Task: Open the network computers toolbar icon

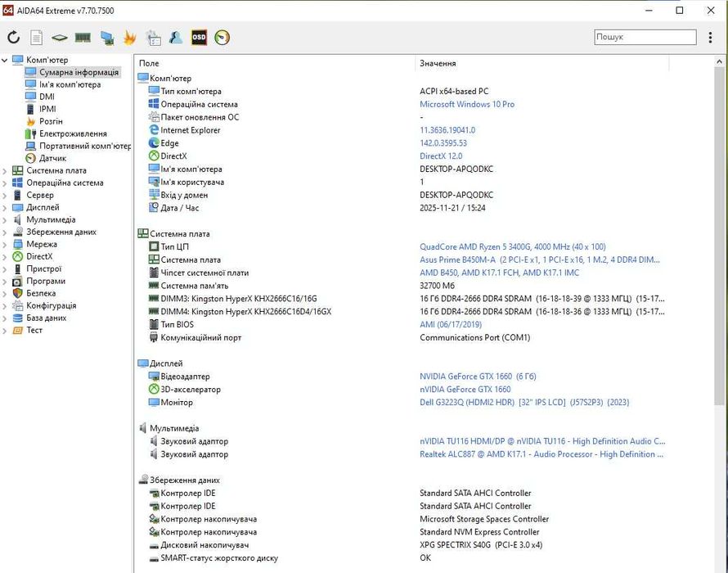Action: (107, 38)
